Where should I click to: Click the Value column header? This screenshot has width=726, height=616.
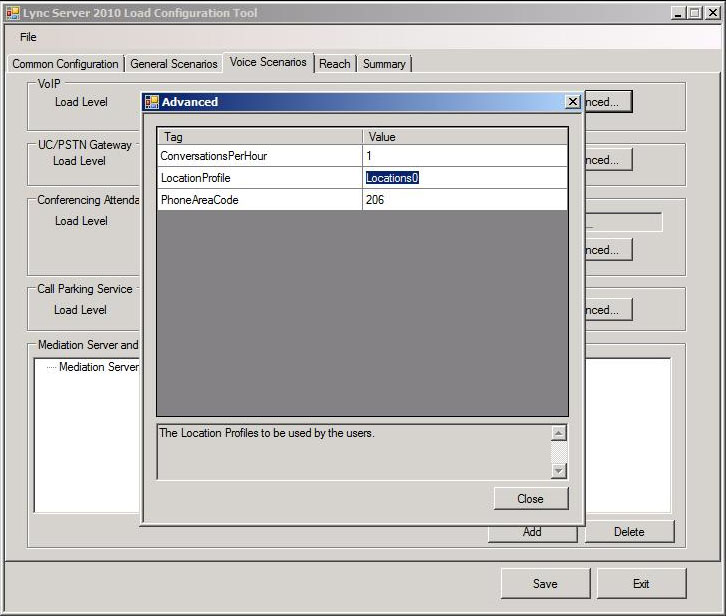click(x=465, y=137)
